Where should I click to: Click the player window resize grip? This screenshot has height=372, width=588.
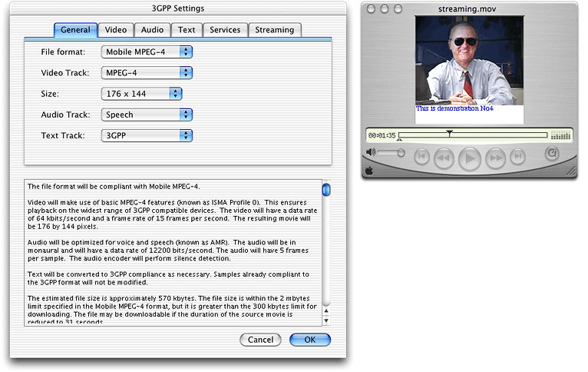pyautogui.click(x=571, y=171)
